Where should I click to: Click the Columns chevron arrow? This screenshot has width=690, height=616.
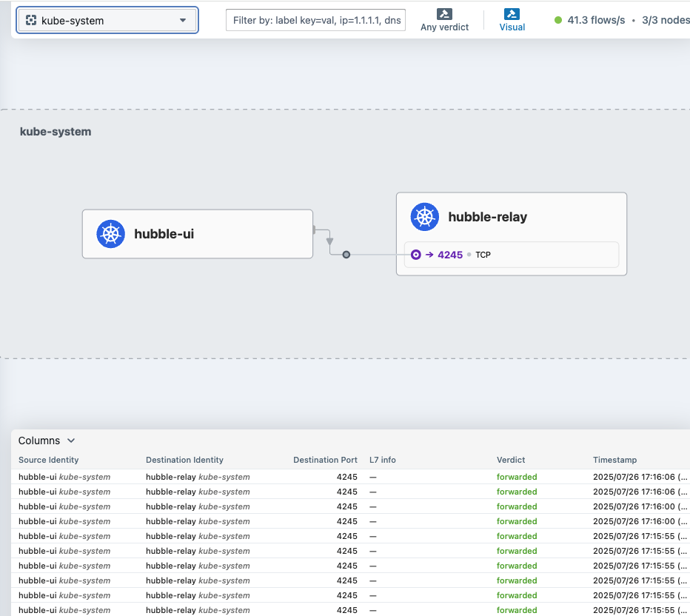pos(71,441)
